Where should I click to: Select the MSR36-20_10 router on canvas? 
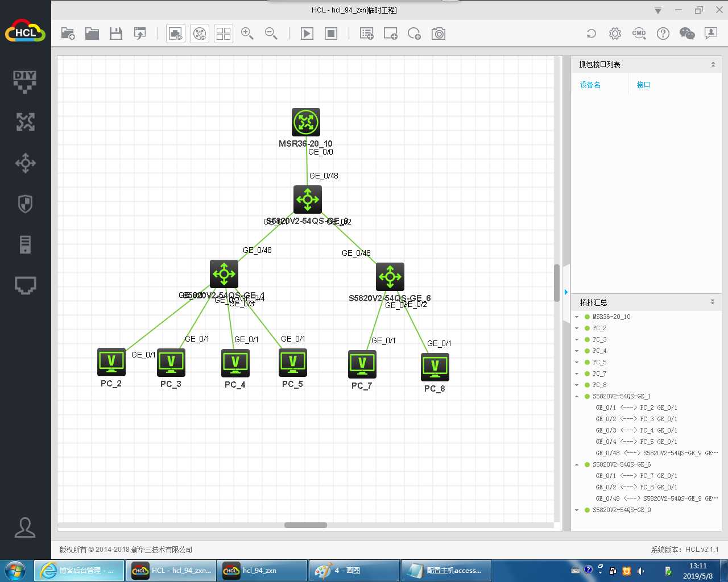306,122
